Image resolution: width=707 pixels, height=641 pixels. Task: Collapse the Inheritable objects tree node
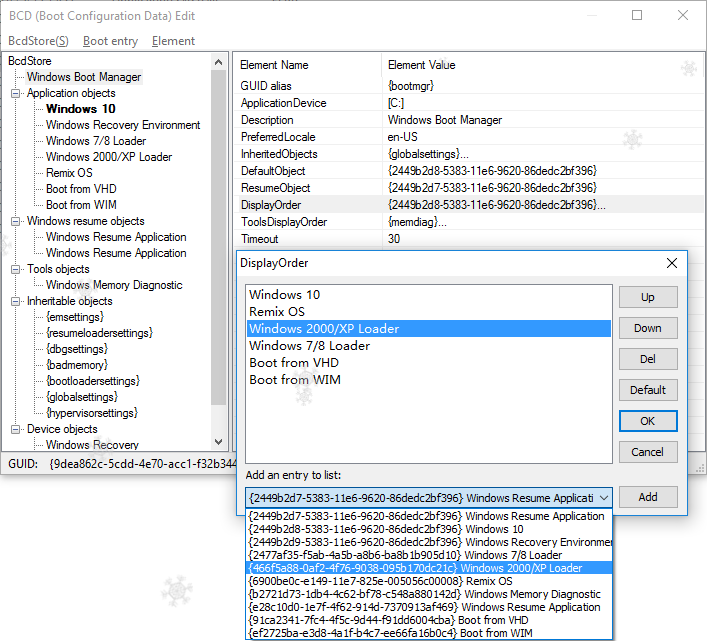15,301
